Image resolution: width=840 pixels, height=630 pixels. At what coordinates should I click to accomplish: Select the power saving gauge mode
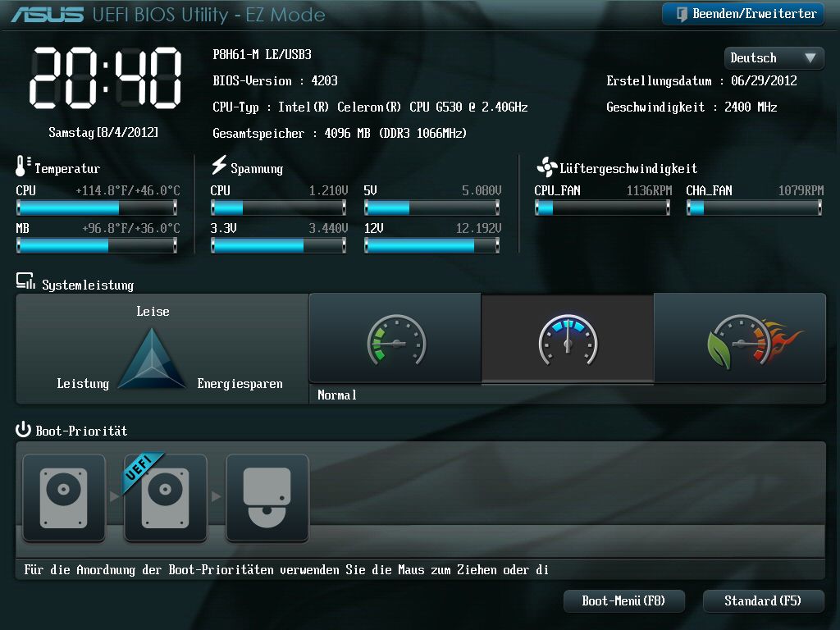click(395, 339)
